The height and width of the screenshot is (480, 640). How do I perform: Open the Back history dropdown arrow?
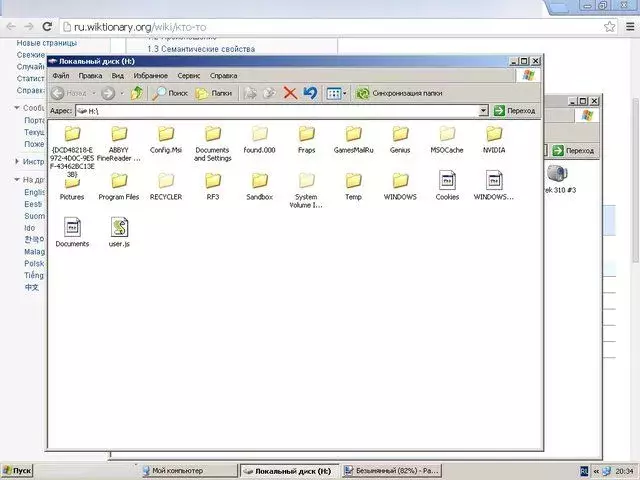(93, 93)
